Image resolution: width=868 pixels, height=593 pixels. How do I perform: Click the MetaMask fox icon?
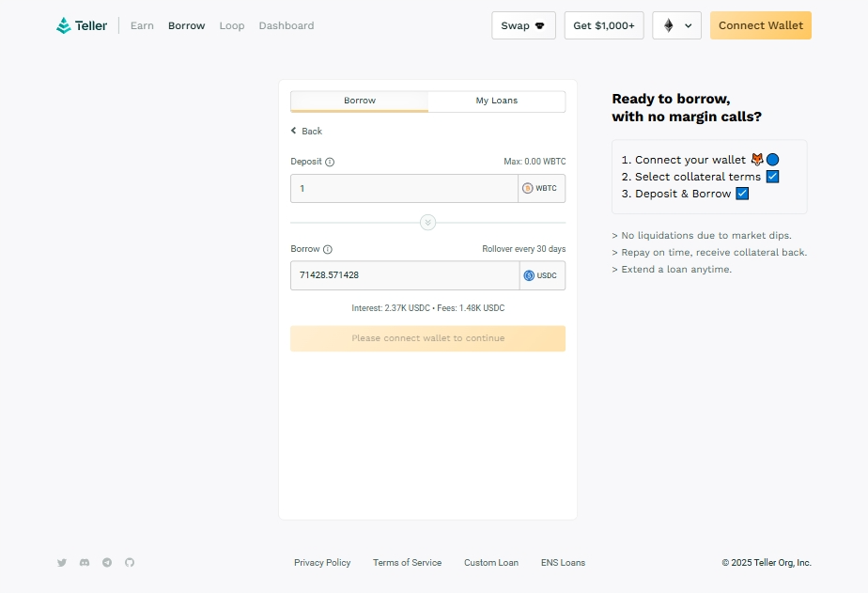757,160
